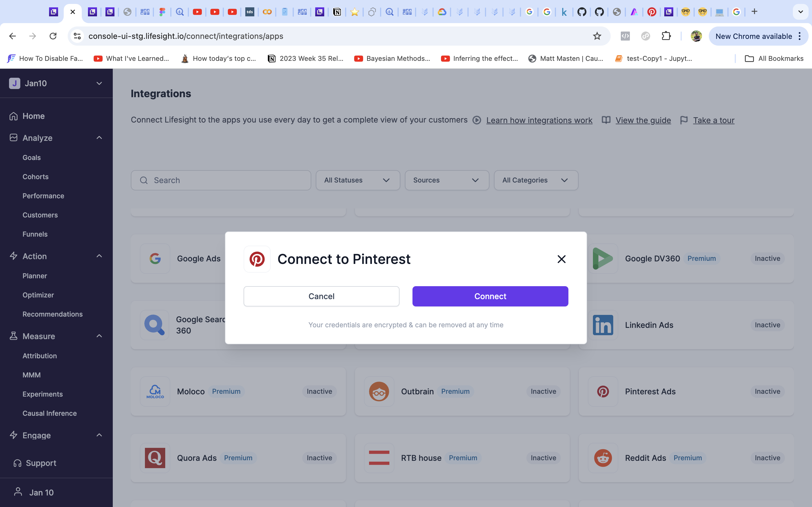Screen dimensions: 812x507
Task: Collapse the Analyze sidebar section
Action: tap(99, 138)
